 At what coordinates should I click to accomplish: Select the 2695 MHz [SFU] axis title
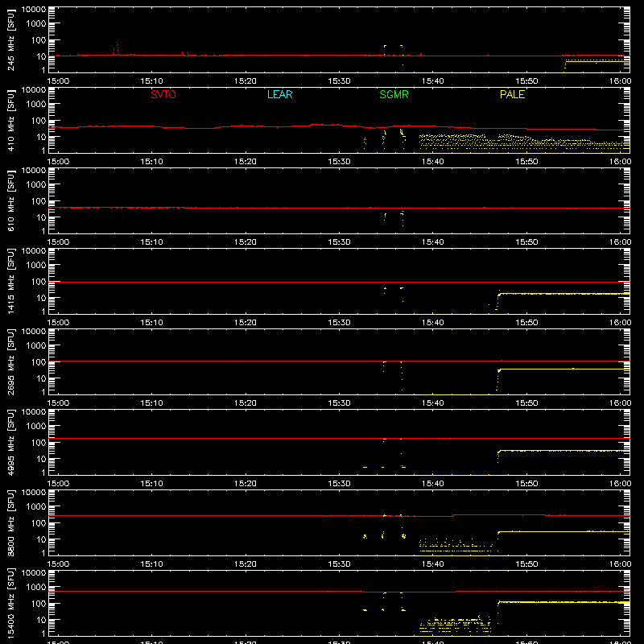pyautogui.click(x=11, y=361)
